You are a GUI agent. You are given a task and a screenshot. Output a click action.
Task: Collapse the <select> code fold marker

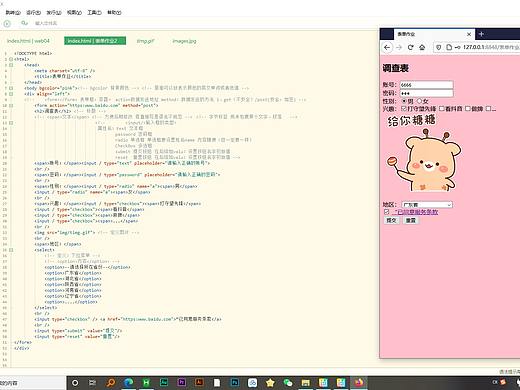pyautogui.click(x=11, y=250)
